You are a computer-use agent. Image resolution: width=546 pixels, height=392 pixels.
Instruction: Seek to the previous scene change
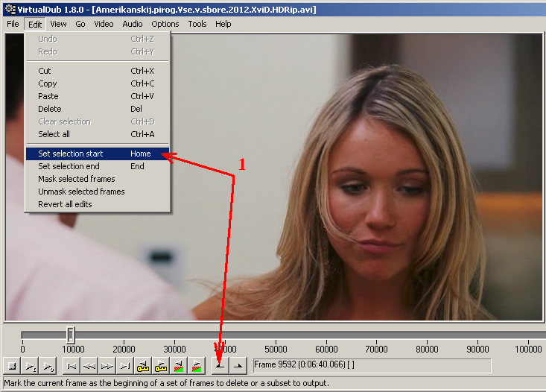(x=178, y=366)
